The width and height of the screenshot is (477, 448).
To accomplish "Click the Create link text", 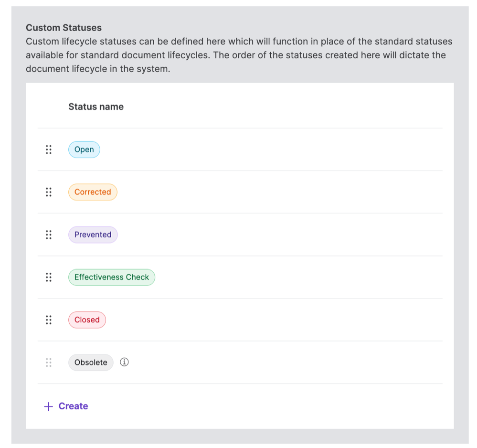I will (x=73, y=406).
